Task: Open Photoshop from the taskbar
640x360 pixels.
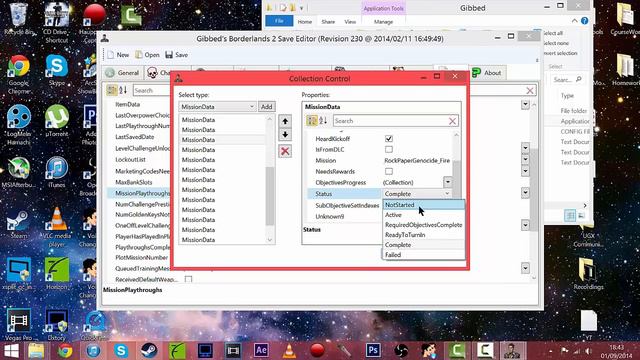Action: click(x=373, y=351)
